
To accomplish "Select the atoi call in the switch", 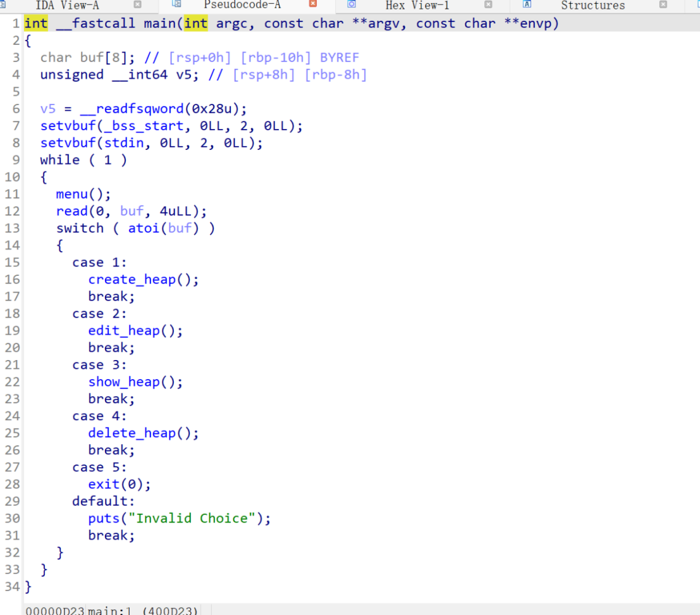I will pyautogui.click(x=144, y=228).
